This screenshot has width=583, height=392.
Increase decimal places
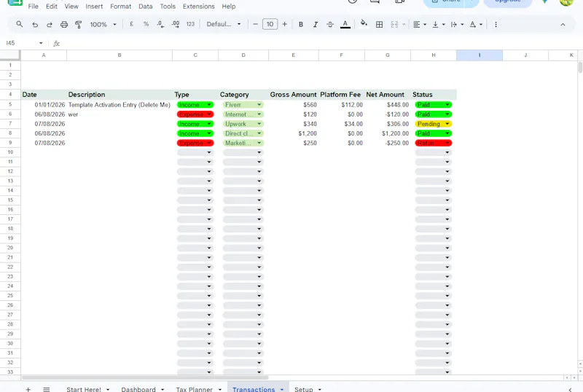point(176,24)
